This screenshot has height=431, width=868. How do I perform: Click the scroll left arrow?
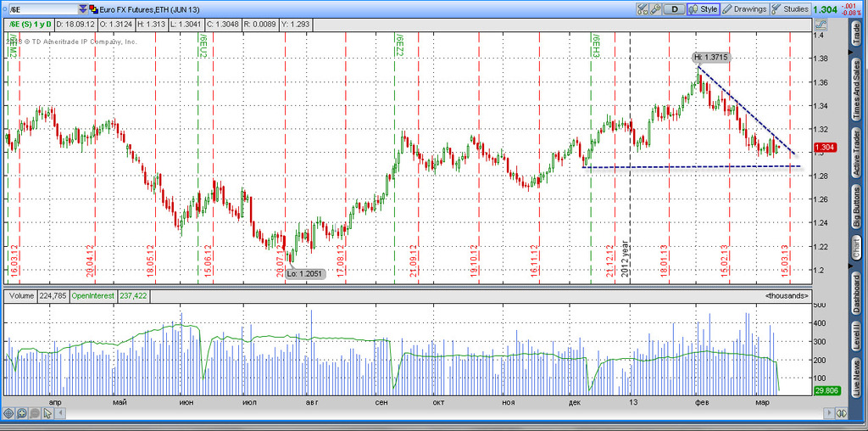point(60,413)
